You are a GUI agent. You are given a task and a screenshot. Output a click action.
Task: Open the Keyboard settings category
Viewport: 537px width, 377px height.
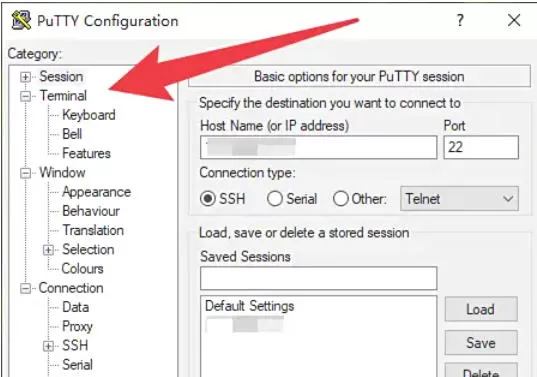pyautogui.click(x=89, y=115)
